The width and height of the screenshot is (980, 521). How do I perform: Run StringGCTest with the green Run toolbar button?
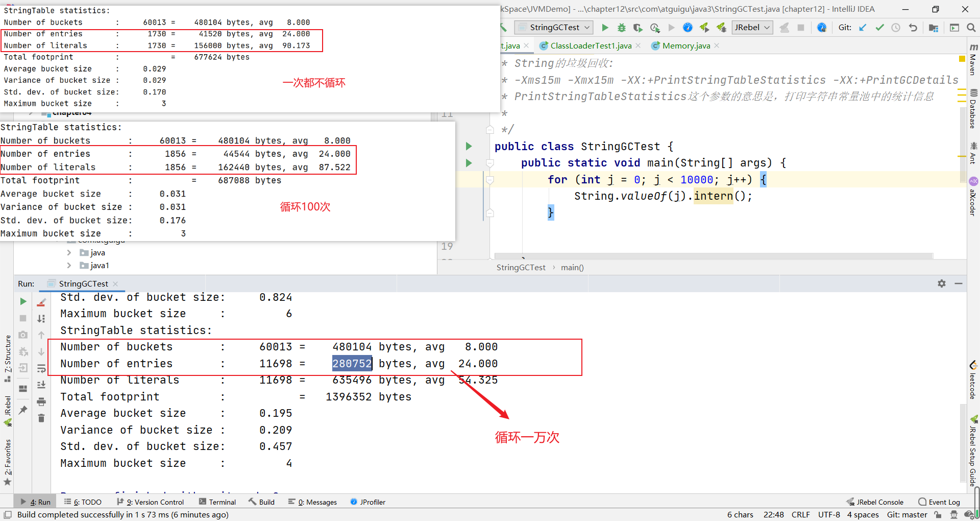click(605, 28)
